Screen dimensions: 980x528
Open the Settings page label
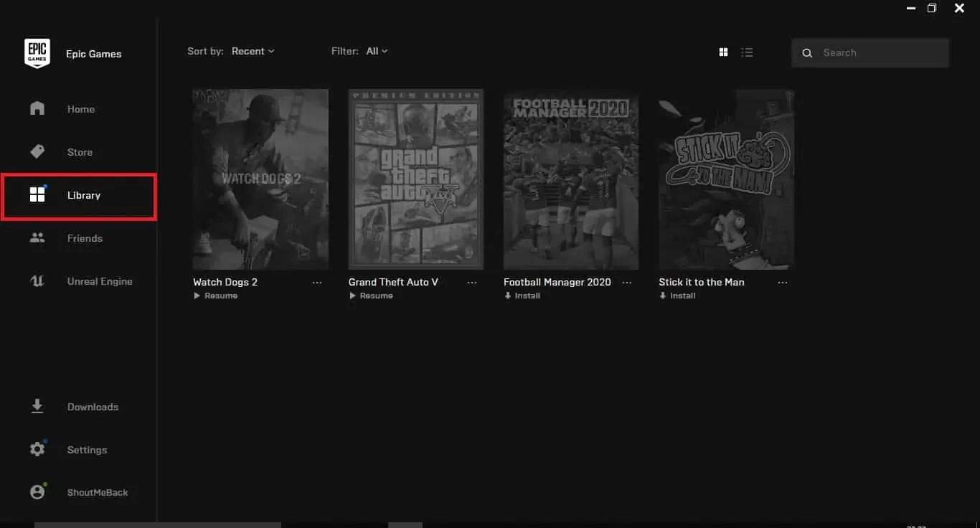click(x=87, y=450)
